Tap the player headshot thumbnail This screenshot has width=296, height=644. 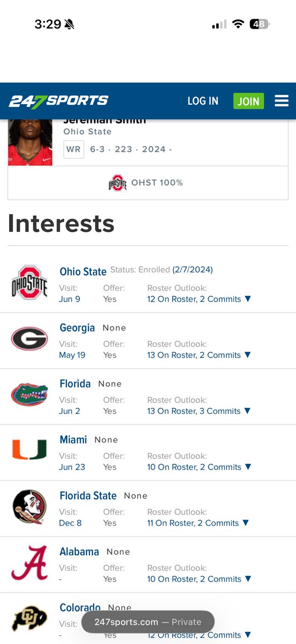(x=30, y=142)
